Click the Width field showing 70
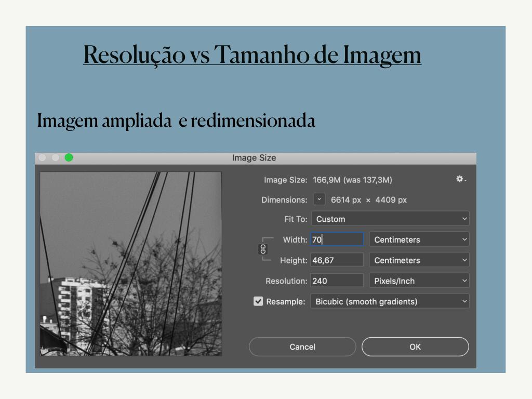The width and height of the screenshot is (532, 399). [337, 240]
